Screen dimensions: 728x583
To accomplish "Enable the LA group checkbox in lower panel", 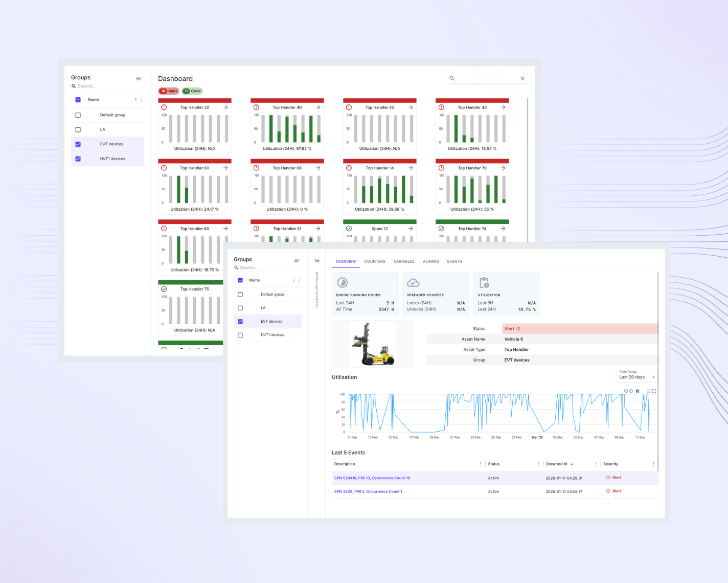I will coord(240,308).
